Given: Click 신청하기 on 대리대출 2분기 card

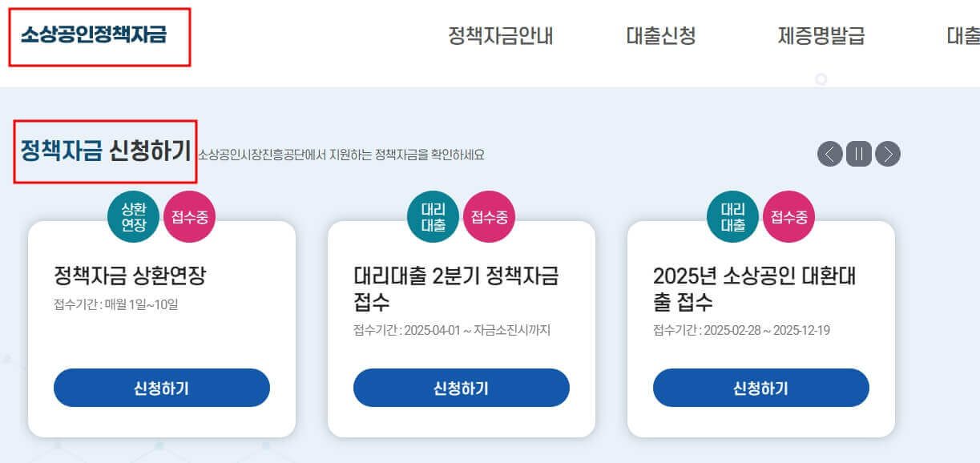Looking at the screenshot, I should (462, 388).
